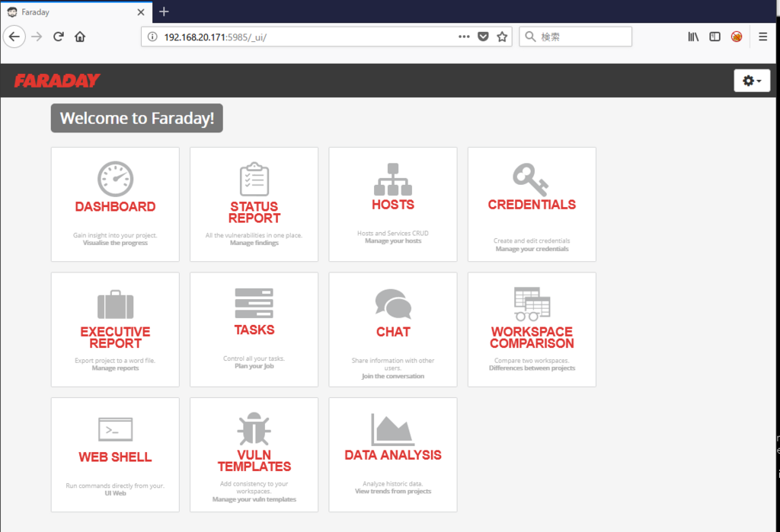Open the HOSTS link
This screenshot has height=532, width=780.
[393, 205]
